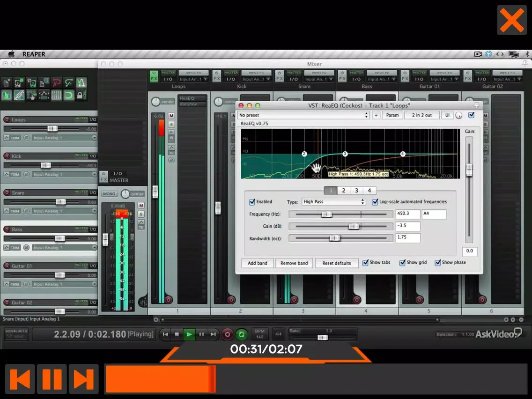Switch to EQ band tab 4
The image size is (532, 399).
pyautogui.click(x=369, y=190)
